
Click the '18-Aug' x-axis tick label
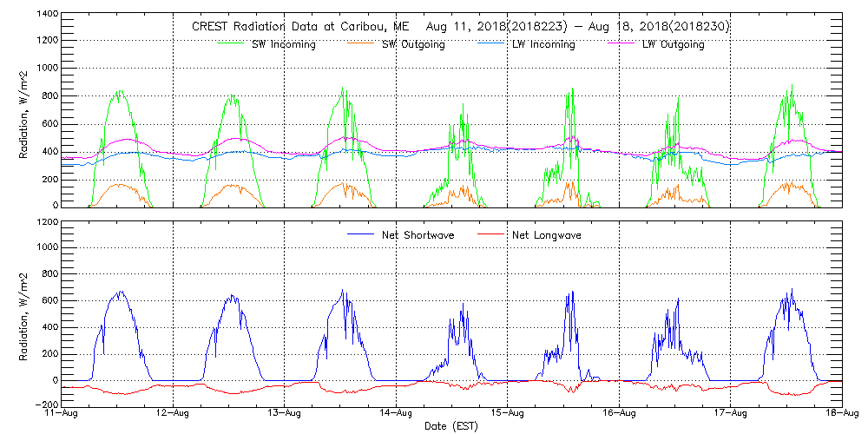tap(841, 415)
